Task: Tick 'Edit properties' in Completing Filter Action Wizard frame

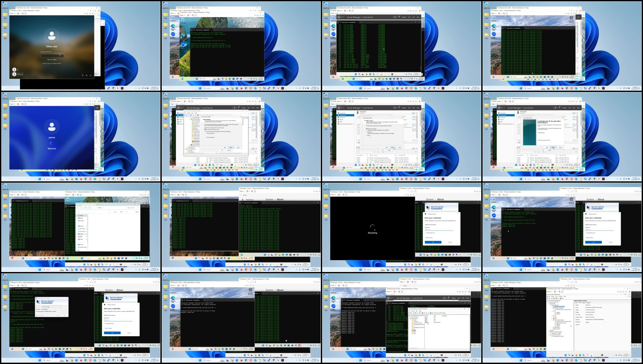Action: 538,133
